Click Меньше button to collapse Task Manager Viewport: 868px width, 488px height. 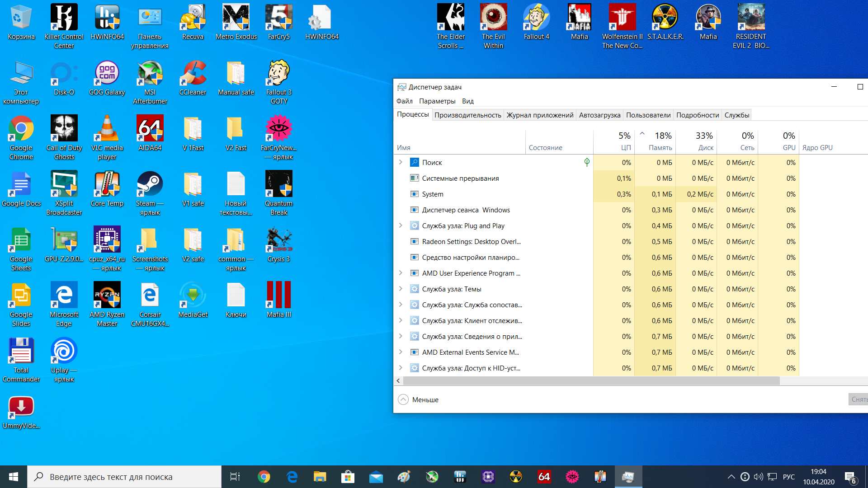(417, 399)
